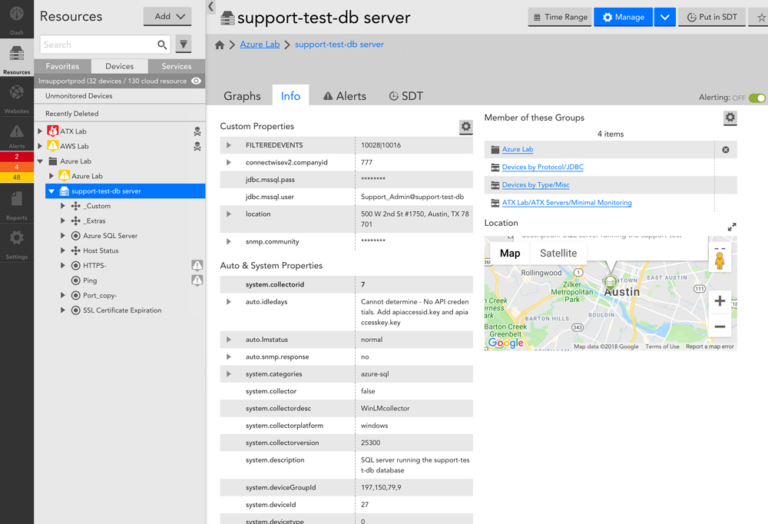Viewport: 768px width, 524px height.
Task: Expand the Azure SQL Server node
Action: pos(63,236)
